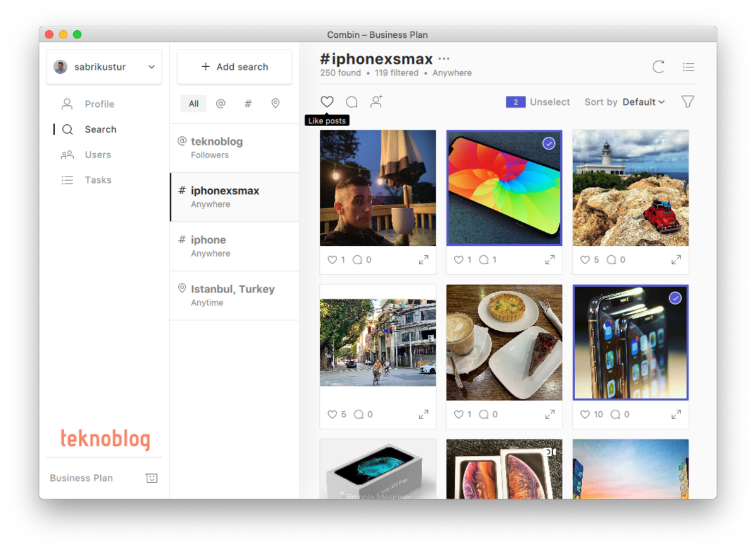Go to the Tasks section

(x=98, y=180)
